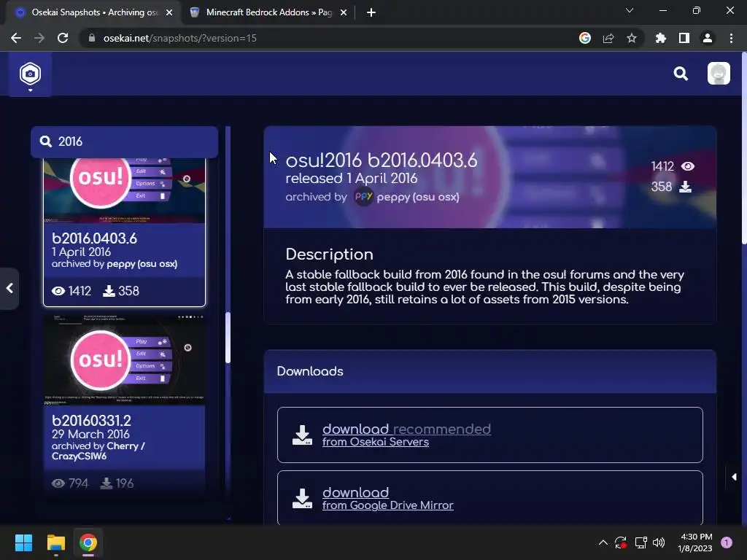
Task: Bookmark this page with the star
Action: [x=632, y=38]
